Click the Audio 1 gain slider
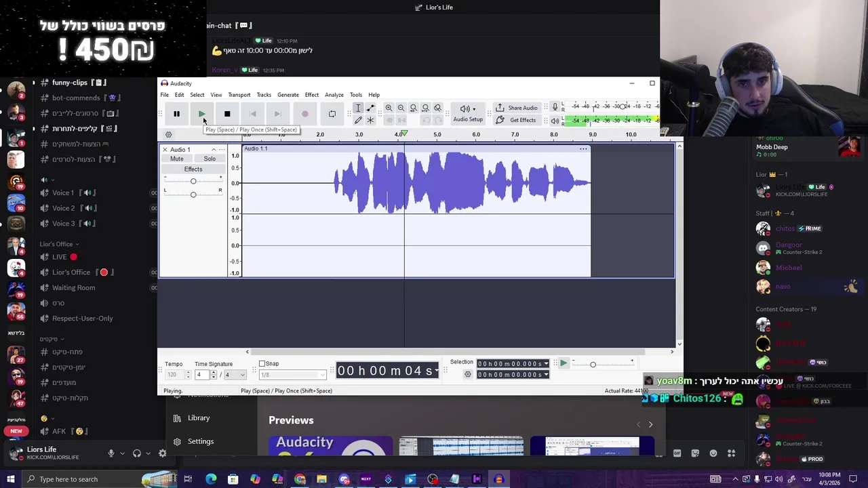The height and width of the screenshot is (488, 868). pyautogui.click(x=193, y=181)
